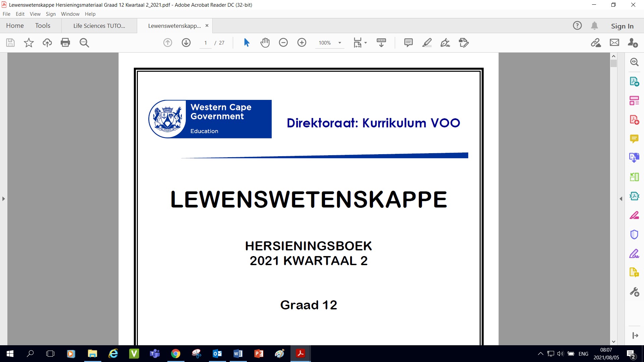Open the Edit menu
Screen dimensions: 644x362
point(20,14)
